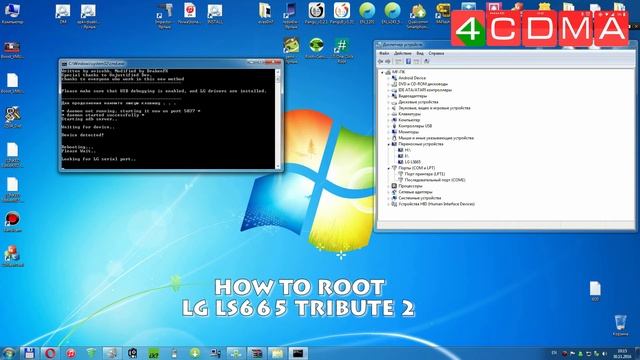This screenshot has height=360, width=640.
Task: Select Порт принтера (LPT1) entry
Action: pyautogui.click(x=424, y=174)
